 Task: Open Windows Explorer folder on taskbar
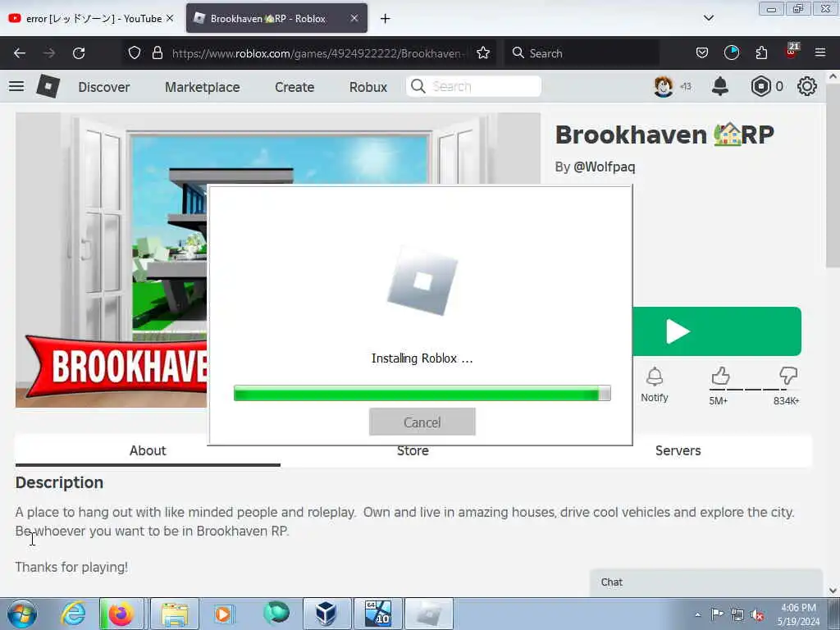(175, 614)
